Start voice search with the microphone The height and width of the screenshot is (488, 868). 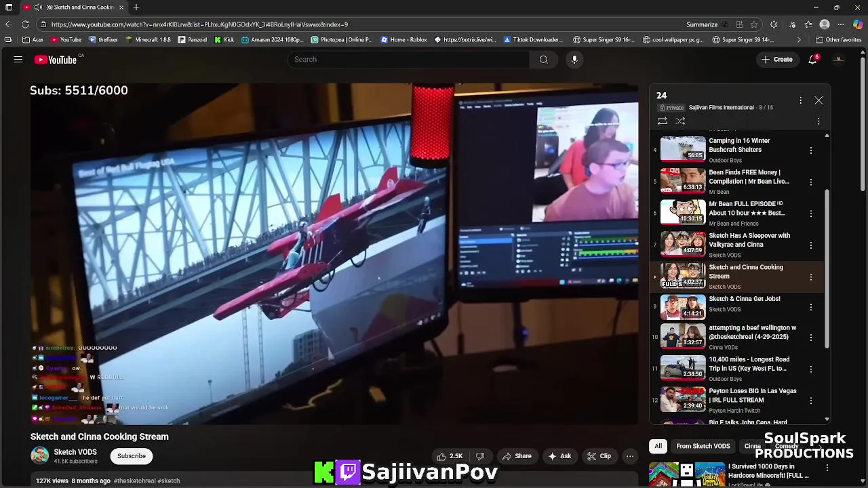tap(574, 60)
